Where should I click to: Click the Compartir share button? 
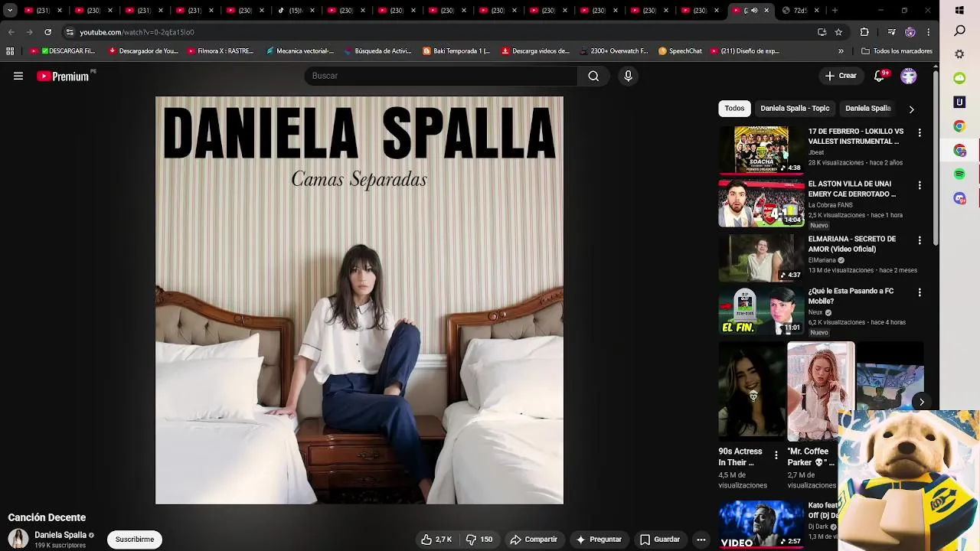[x=534, y=540]
